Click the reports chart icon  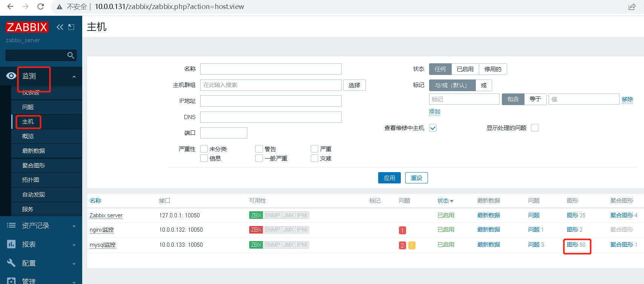click(x=11, y=244)
